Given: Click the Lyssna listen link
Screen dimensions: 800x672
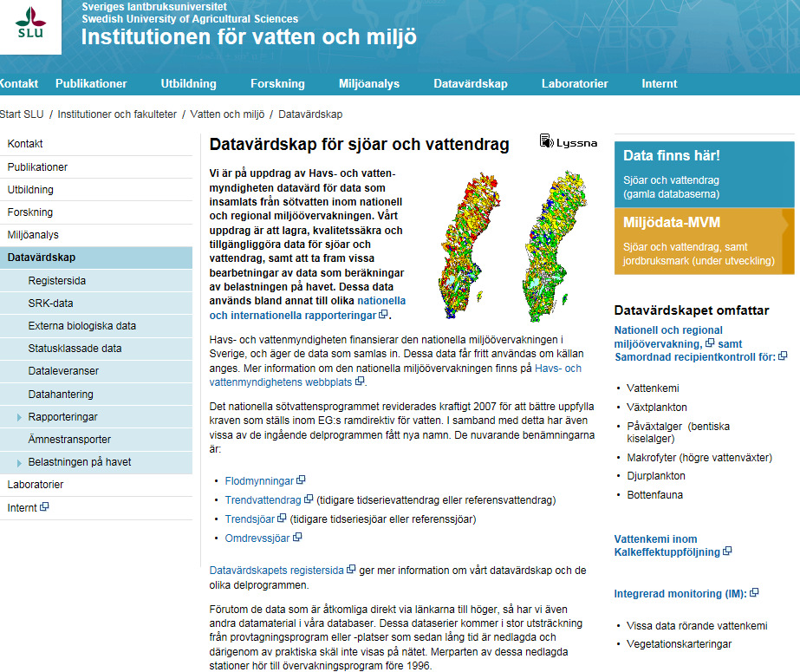Looking at the screenshot, I should pos(569,141).
